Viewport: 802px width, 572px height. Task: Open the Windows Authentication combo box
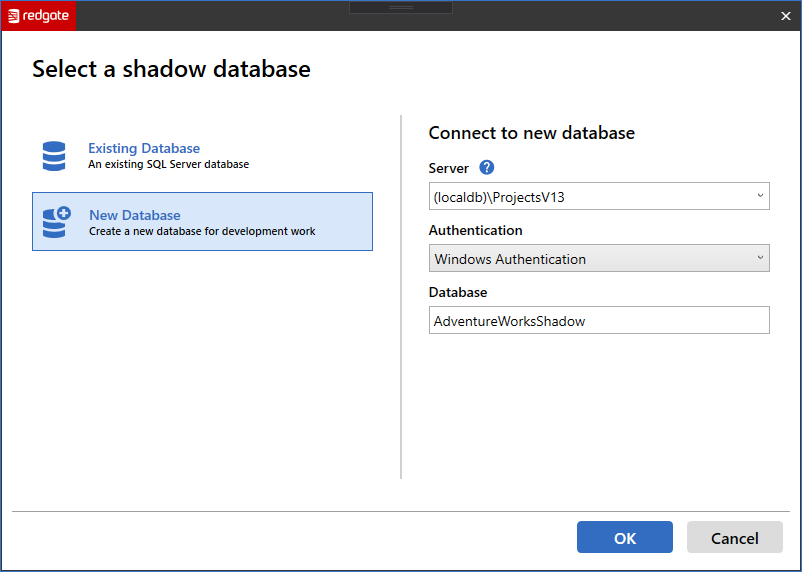pos(598,259)
